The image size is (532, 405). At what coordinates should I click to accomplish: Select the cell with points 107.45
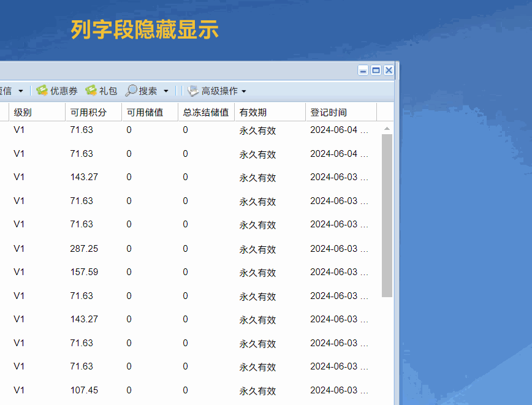click(84, 390)
